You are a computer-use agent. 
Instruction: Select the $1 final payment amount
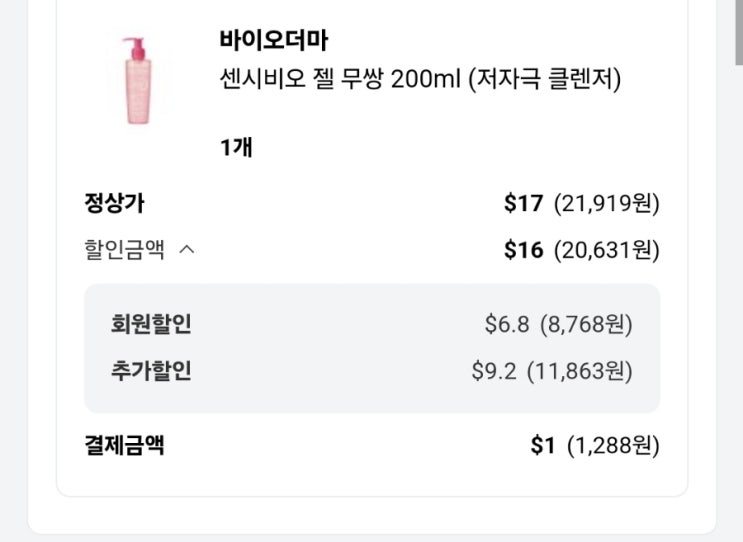point(543,445)
